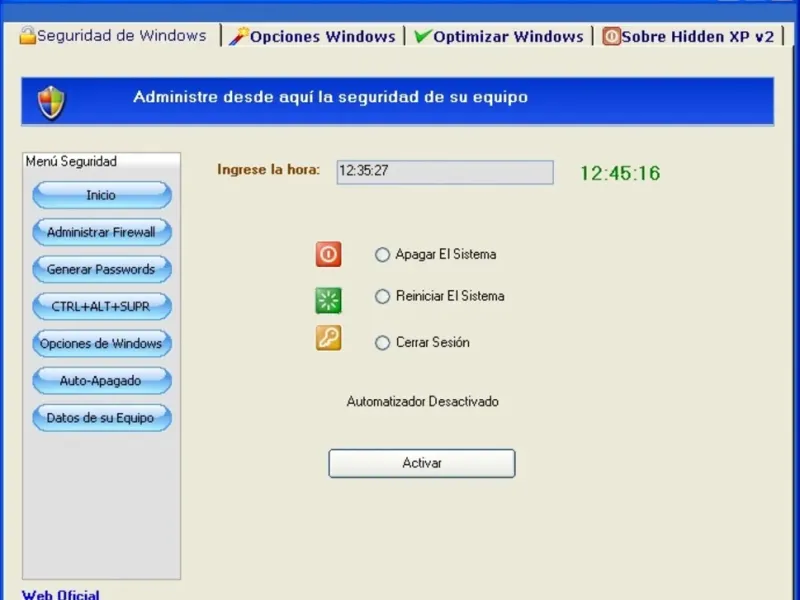This screenshot has width=800, height=600.
Task: Select Cerrar Sesión radio button
Action: tap(382, 342)
